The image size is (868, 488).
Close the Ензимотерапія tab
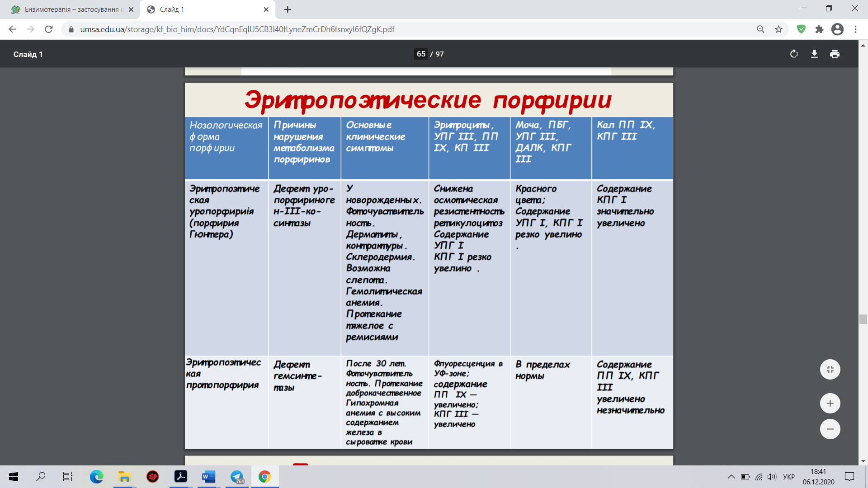click(x=131, y=9)
